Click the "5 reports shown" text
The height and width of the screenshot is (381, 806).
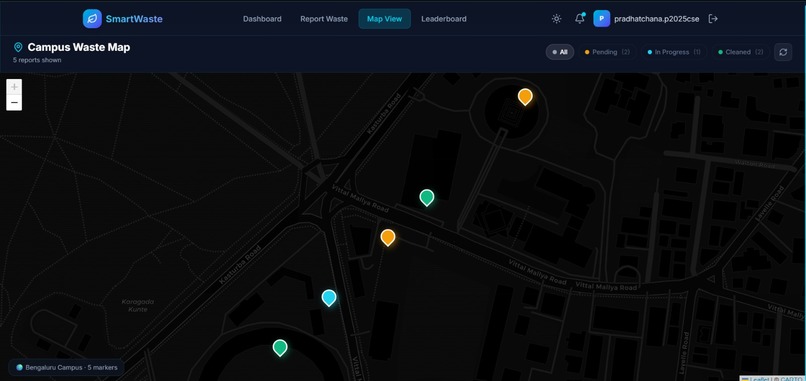click(37, 60)
